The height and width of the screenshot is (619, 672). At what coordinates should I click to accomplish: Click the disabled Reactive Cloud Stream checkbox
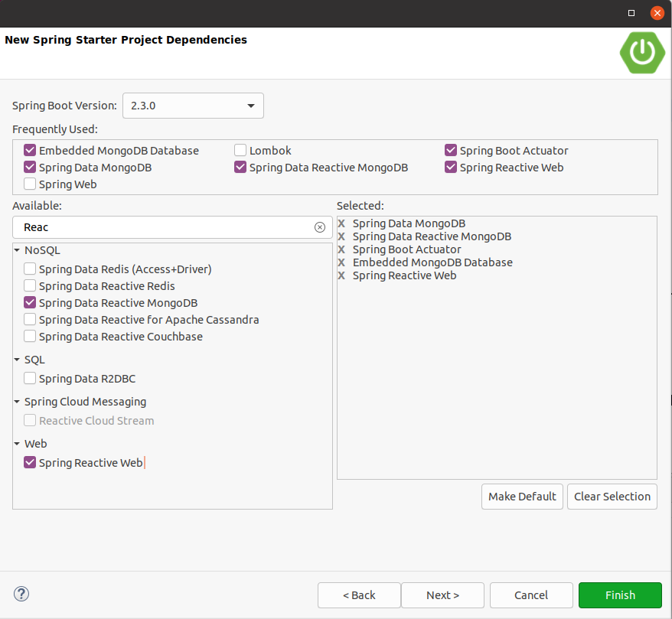point(30,420)
